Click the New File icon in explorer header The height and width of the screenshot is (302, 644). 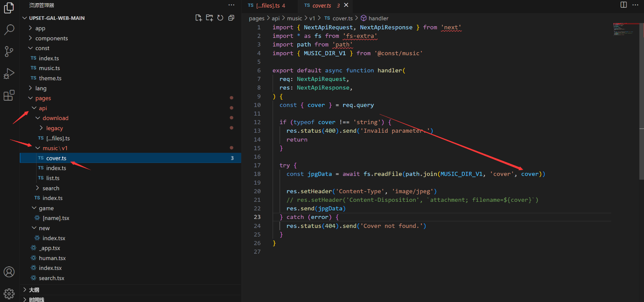pos(198,18)
